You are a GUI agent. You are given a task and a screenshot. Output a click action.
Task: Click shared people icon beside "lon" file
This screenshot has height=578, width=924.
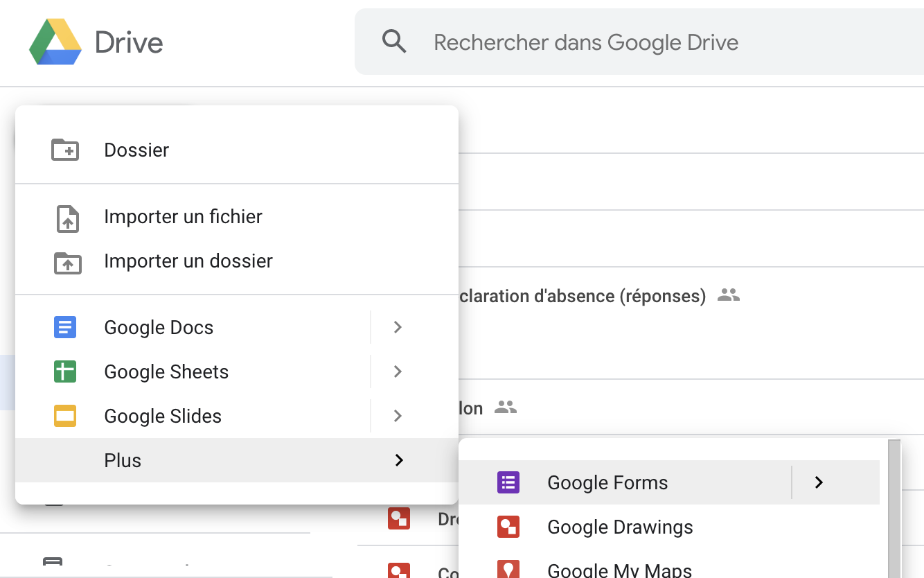(506, 408)
